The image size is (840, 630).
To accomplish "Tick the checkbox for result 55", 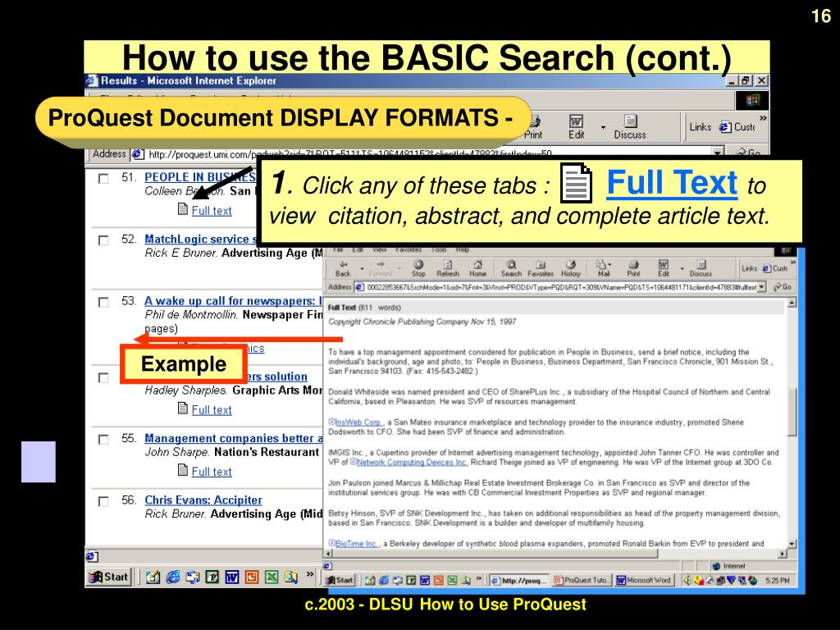I will pos(103,440).
